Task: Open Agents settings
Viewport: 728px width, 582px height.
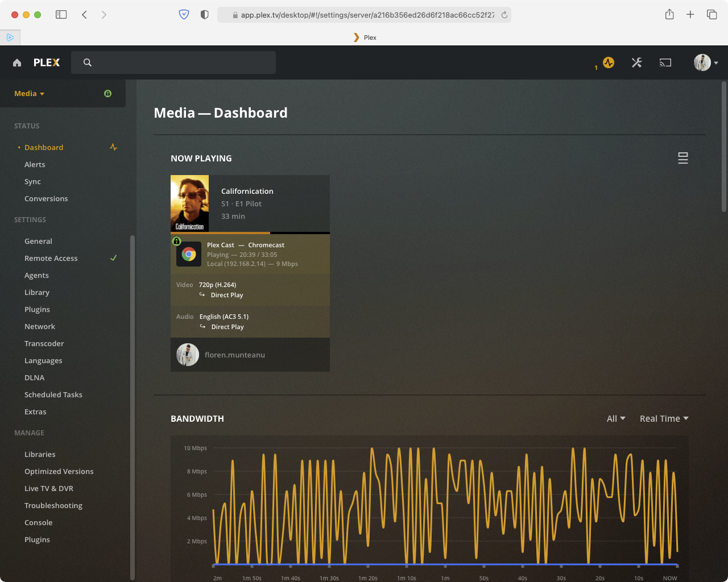Action: 36,275
